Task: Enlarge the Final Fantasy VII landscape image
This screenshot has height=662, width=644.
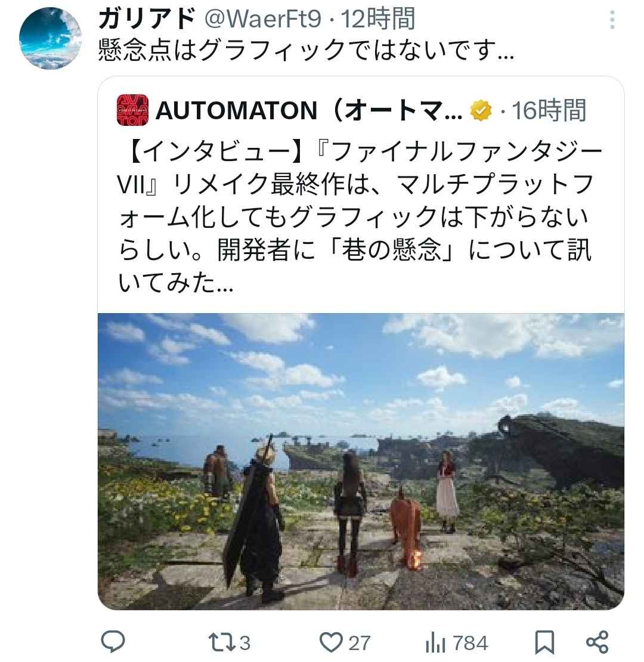Action: [x=361, y=461]
